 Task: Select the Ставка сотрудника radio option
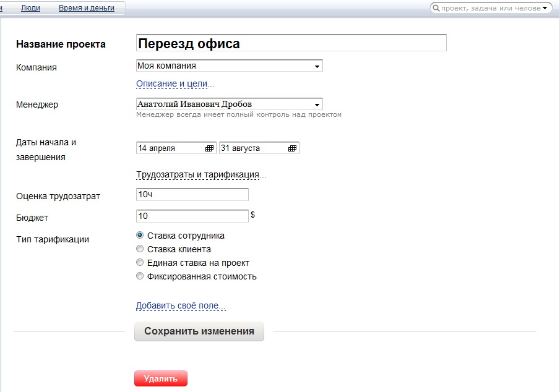[140, 236]
